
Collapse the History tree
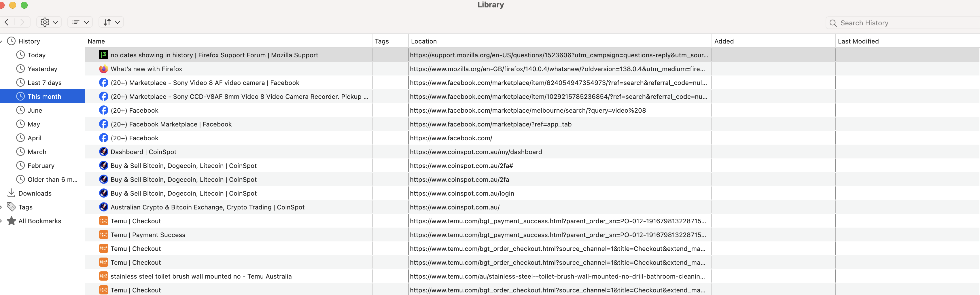tap(1, 41)
